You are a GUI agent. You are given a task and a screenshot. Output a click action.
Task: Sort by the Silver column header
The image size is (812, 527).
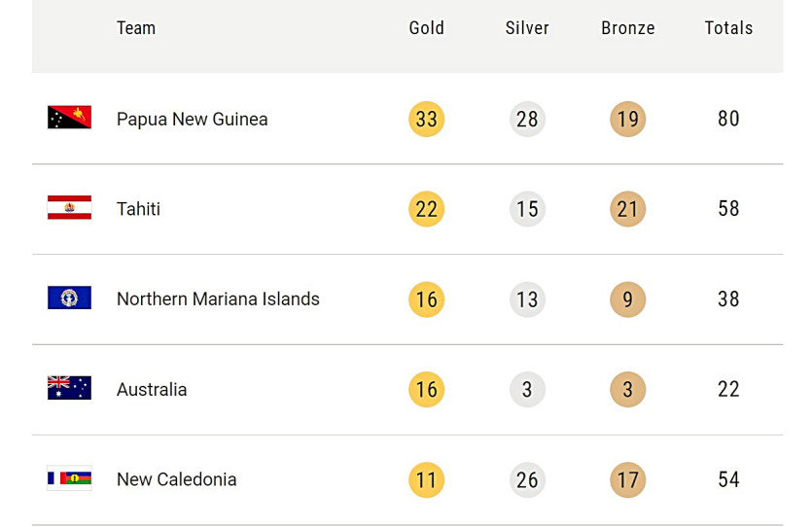(x=527, y=28)
